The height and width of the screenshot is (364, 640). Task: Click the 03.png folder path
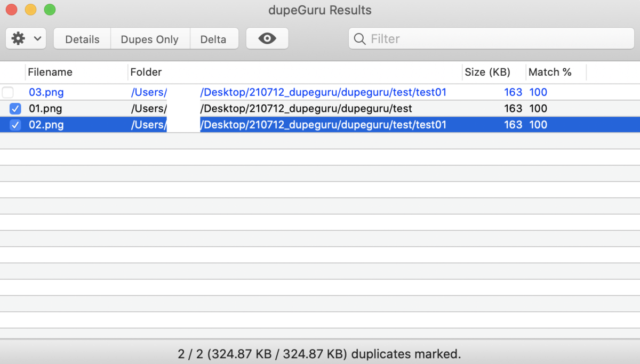[x=289, y=92]
